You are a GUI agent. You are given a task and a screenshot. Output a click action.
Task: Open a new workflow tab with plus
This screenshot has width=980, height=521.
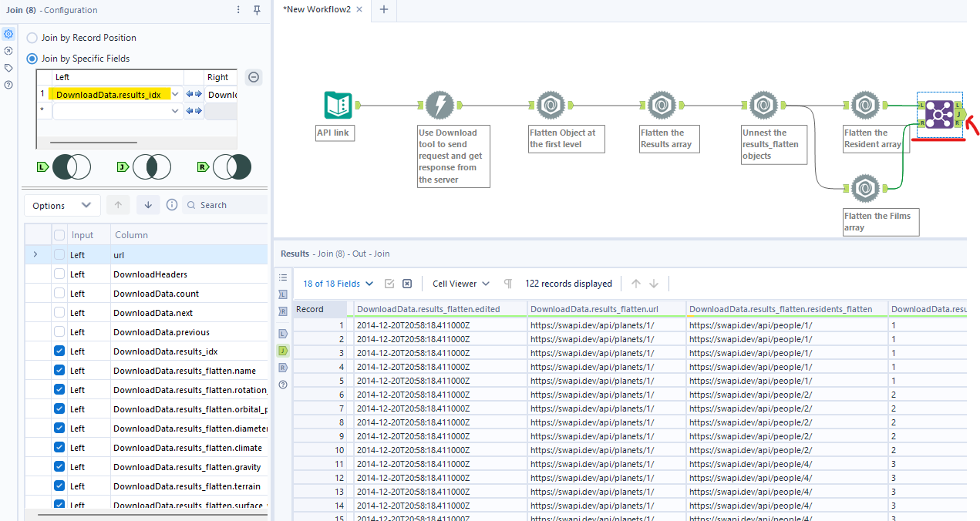coord(383,9)
